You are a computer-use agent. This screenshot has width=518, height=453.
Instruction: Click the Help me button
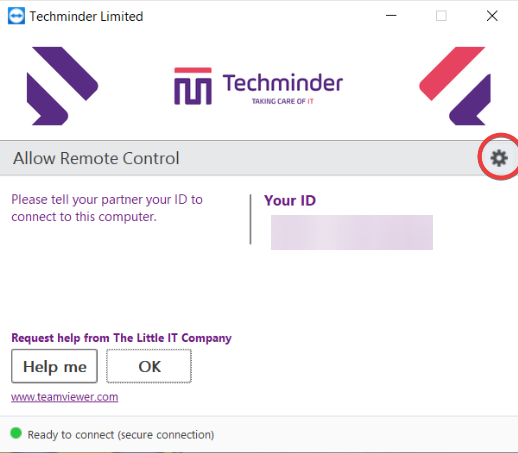click(x=54, y=366)
